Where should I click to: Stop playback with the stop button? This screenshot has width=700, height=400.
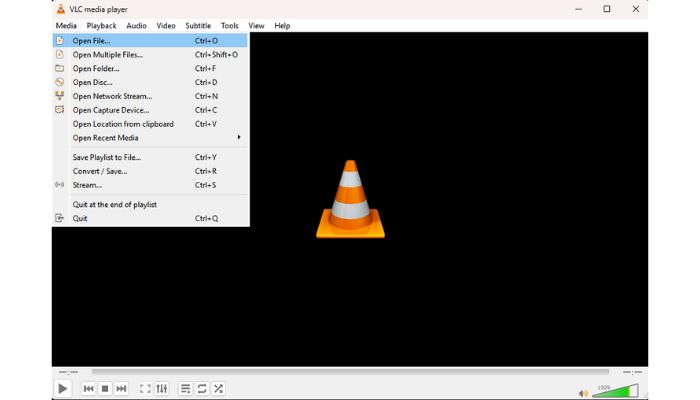pyautogui.click(x=105, y=389)
